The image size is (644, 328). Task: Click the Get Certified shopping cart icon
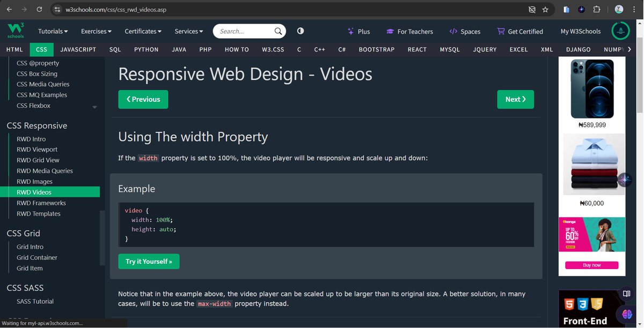(x=500, y=31)
